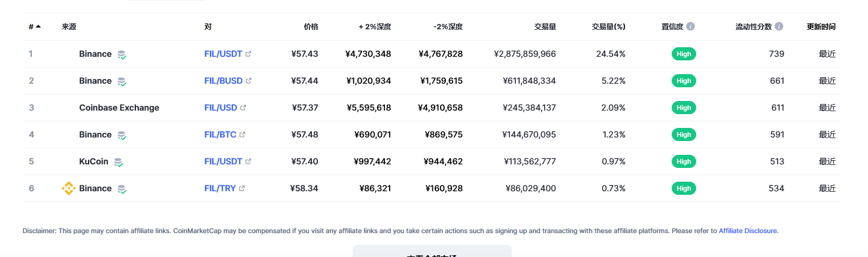Click the Binance logo in row 6

(69, 189)
